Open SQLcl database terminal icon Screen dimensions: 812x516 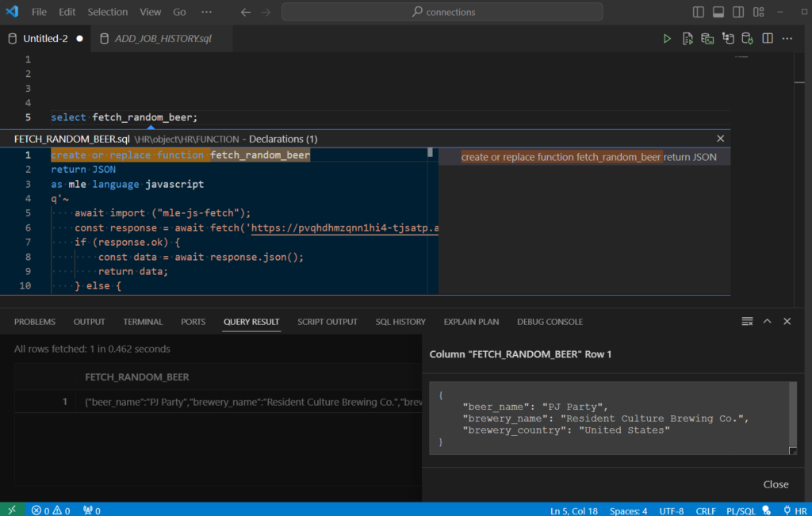tap(707, 38)
